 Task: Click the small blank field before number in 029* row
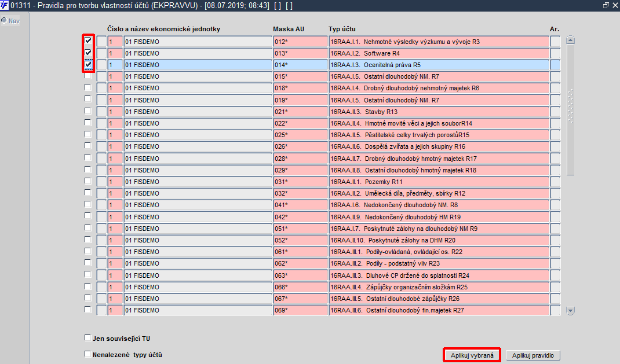point(101,170)
